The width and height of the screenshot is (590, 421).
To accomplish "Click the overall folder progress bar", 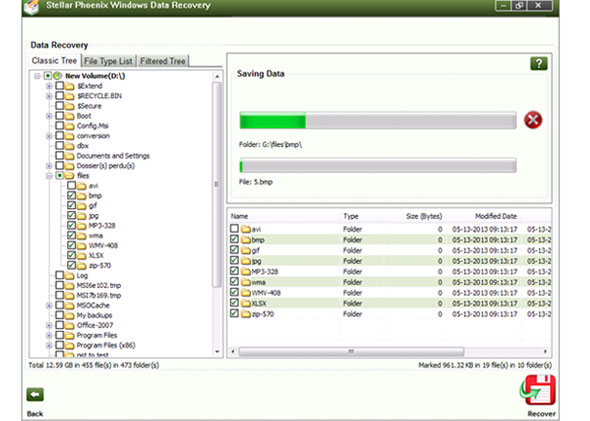I will [x=378, y=120].
